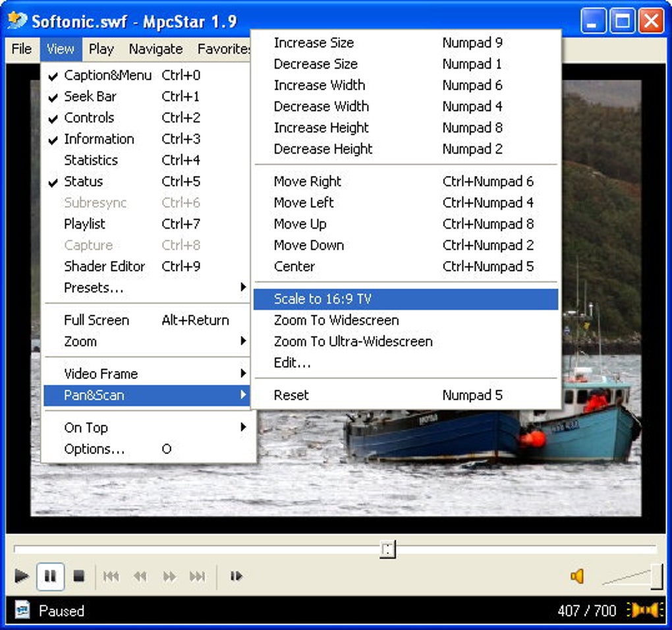Open the Favorites menu

[x=223, y=49]
